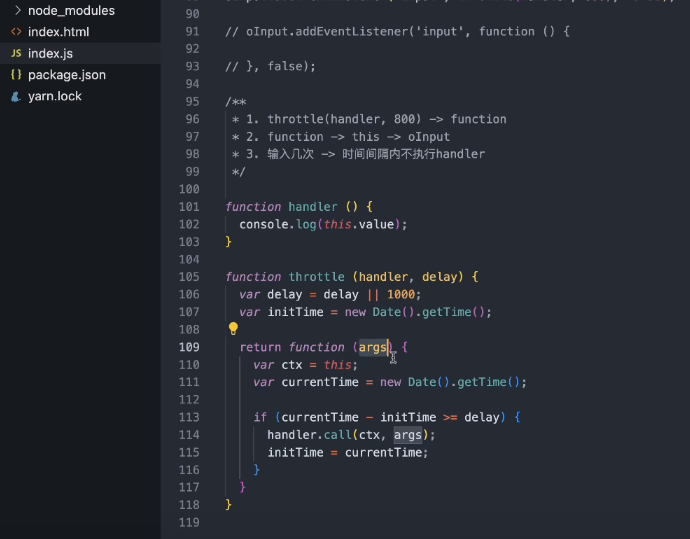Click the lightbulb quick-fix icon on line 108
The width and height of the screenshot is (690, 539).
coord(233,328)
